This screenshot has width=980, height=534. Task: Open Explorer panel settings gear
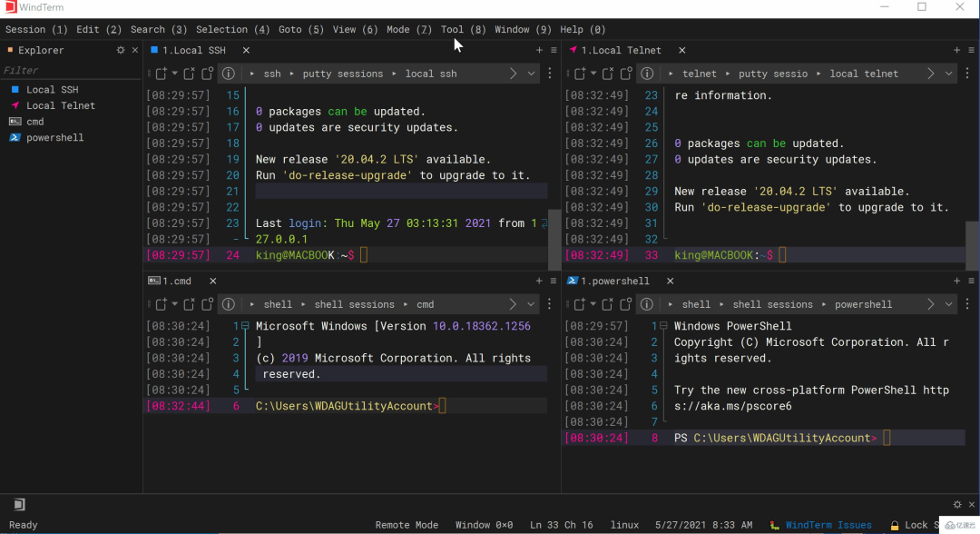click(x=121, y=51)
